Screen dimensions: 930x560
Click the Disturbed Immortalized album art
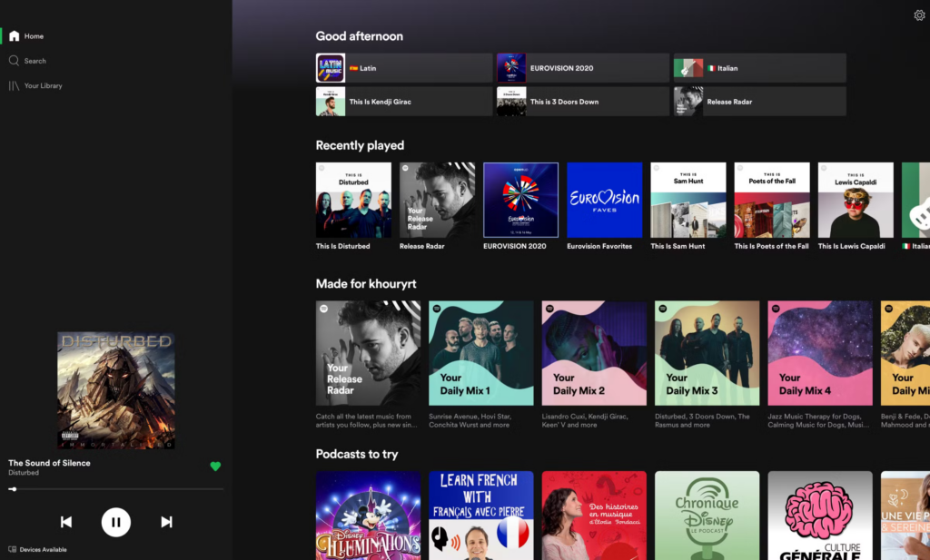[116, 390]
